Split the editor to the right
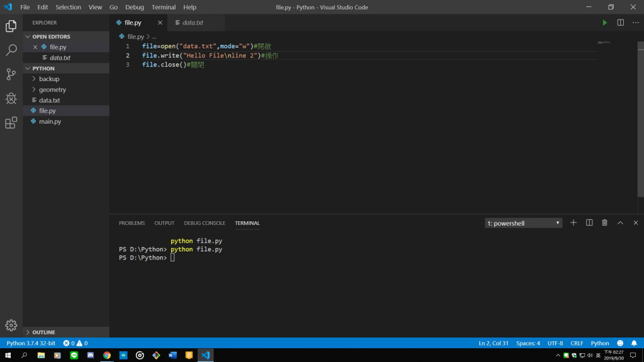Image resolution: width=644 pixels, height=362 pixels. click(x=620, y=23)
